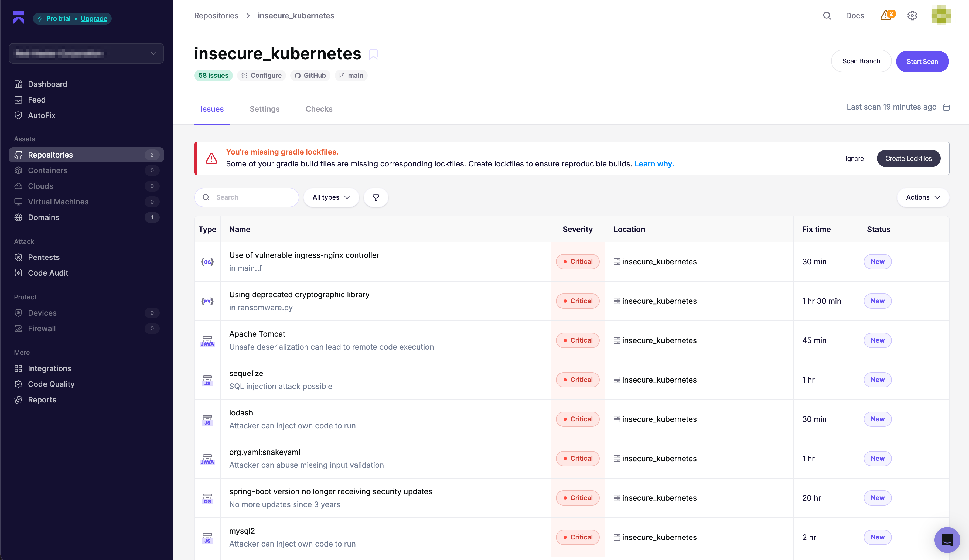Click the JAVA icon in snakeyaml row

coord(207,459)
